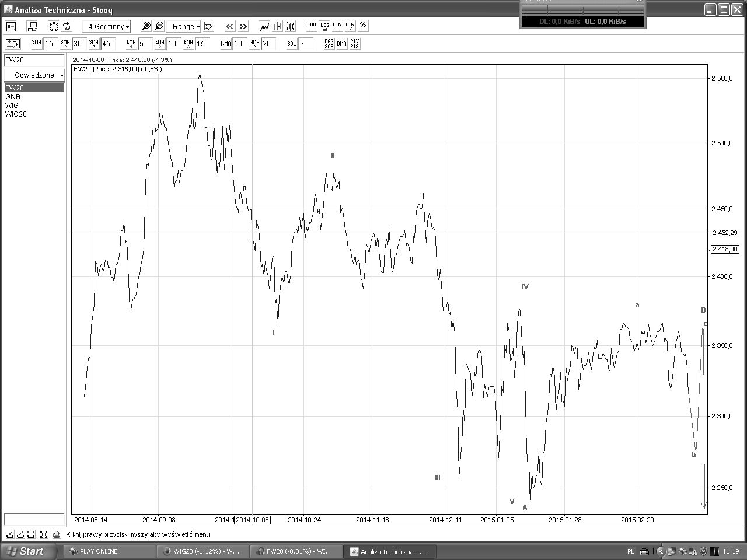Image resolution: width=747 pixels, height=560 pixels.
Task: Open the Odwiedzone dropdown
Action: coord(34,75)
